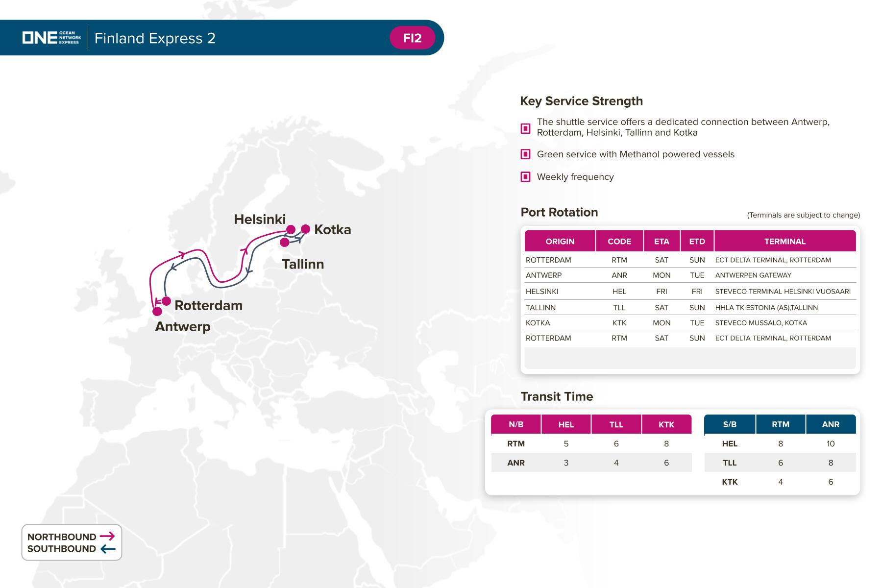Click the KOTKA row origin cell
This screenshot has height=588, width=882.
[538, 323]
